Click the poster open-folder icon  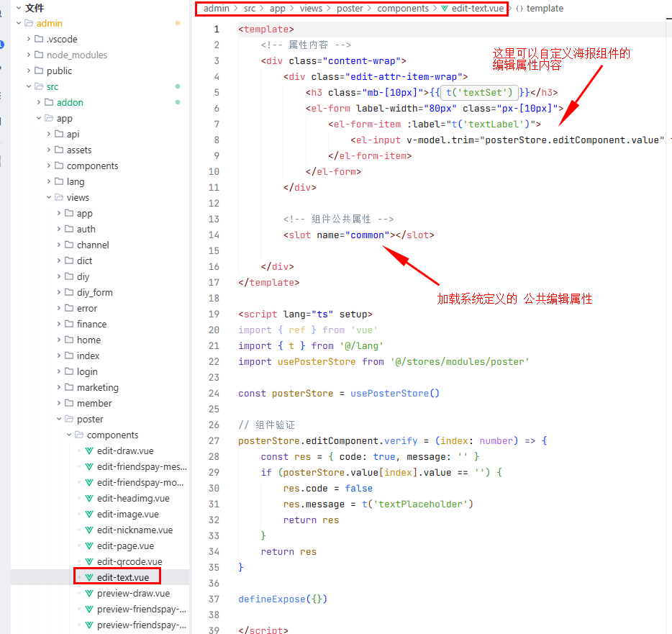[69, 420]
